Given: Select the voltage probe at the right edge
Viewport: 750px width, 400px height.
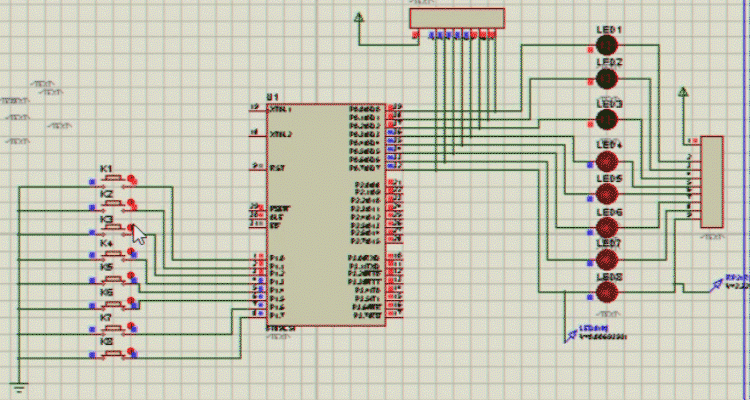Looking at the screenshot, I should coord(717,285).
